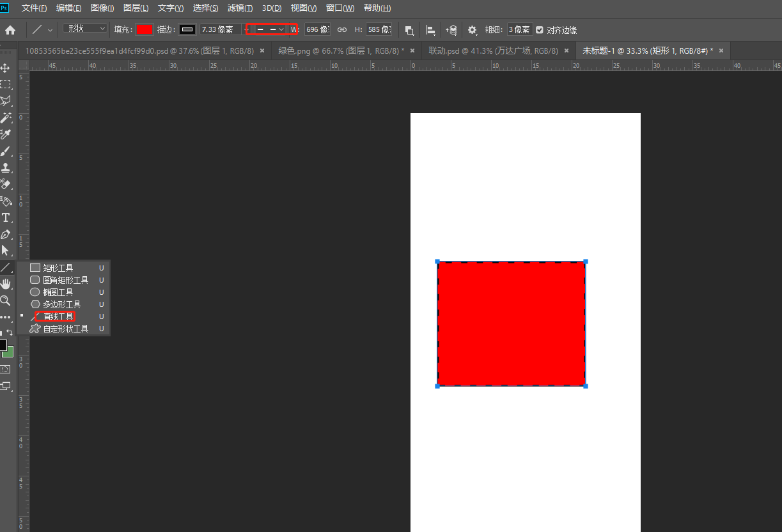The height and width of the screenshot is (532, 782).
Task: Open the 视图(V) menu
Action: pyautogui.click(x=304, y=8)
